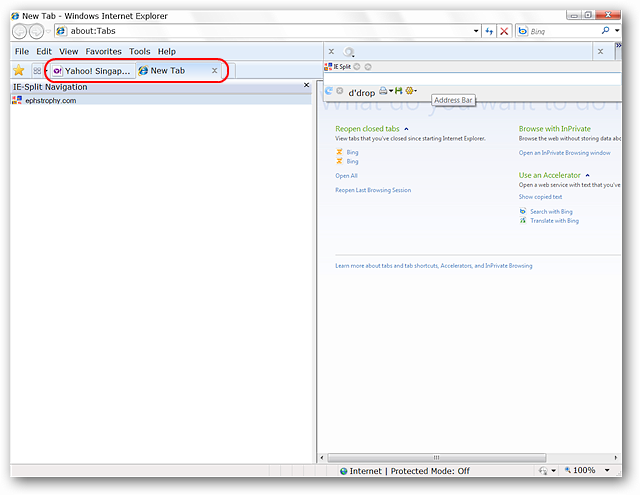Open the File menu
This screenshot has height=495, width=640.
click(22, 51)
